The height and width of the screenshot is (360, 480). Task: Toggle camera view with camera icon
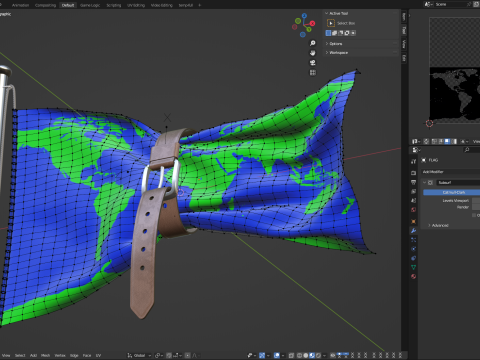(x=313, y=63)
